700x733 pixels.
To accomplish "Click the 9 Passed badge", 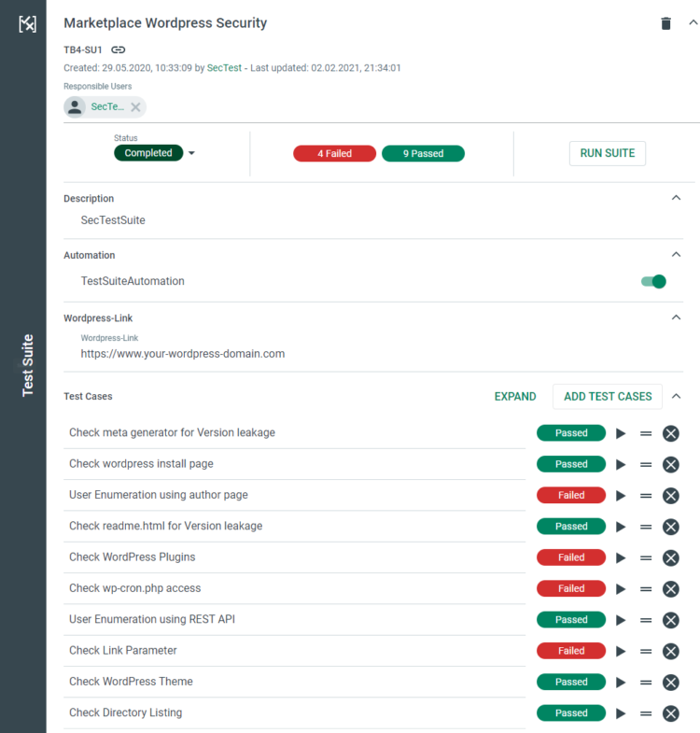I will tap(424, 153).
